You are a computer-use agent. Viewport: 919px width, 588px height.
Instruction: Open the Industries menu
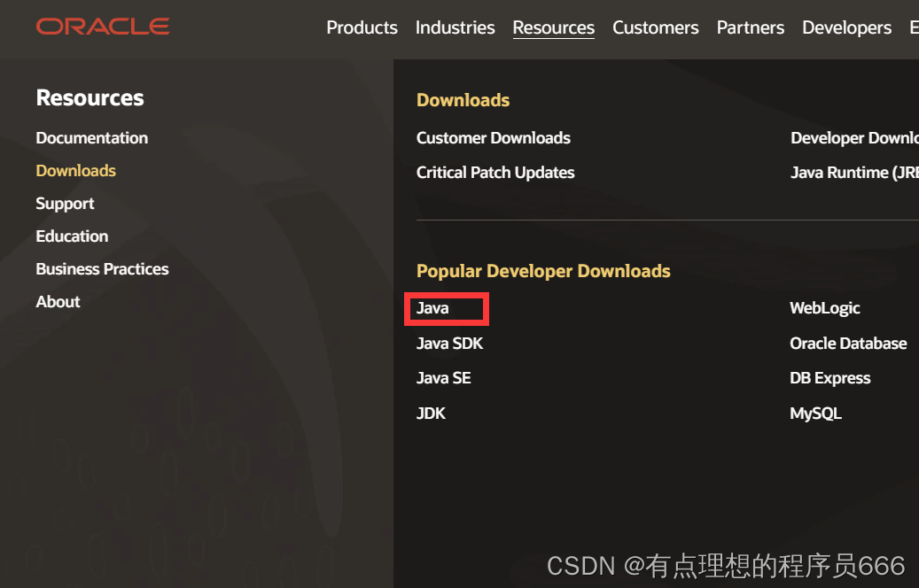coord(455,27)
